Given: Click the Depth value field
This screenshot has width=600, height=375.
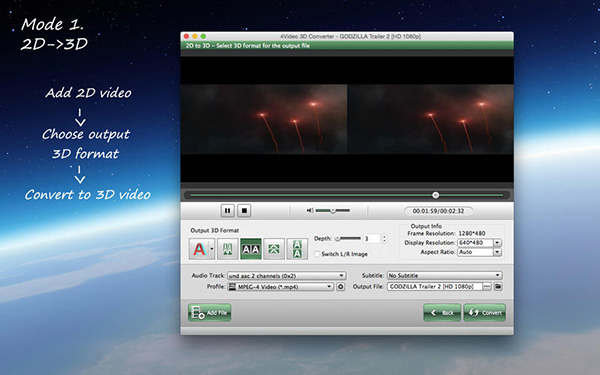Looking at the screenshot, I should 371,239.
